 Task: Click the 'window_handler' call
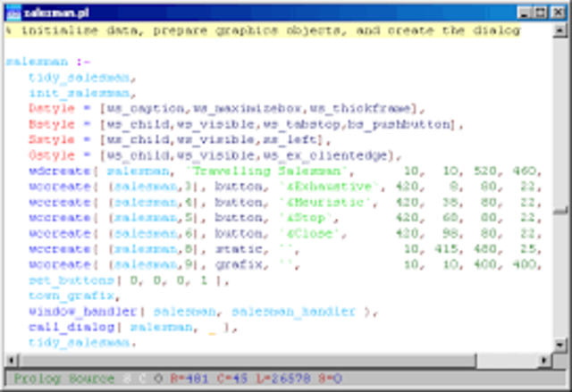point(83,312)
